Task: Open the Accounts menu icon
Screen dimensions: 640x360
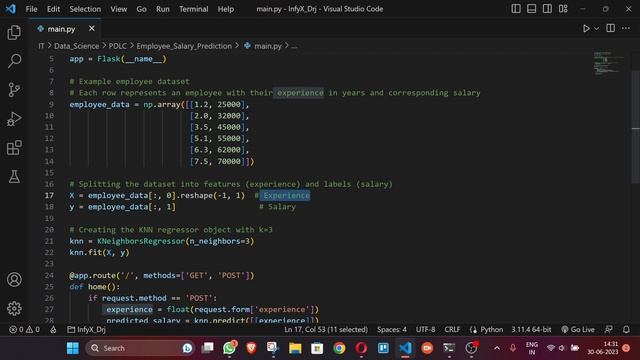Action: point(14,280)
